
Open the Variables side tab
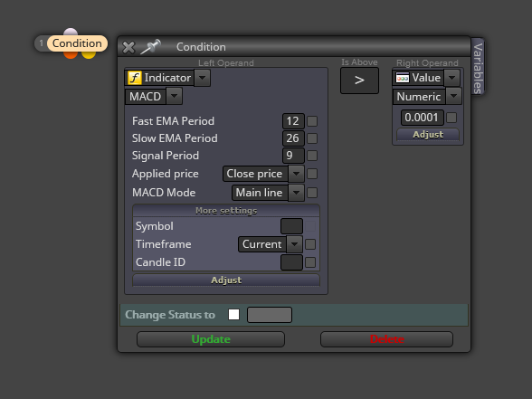click(478, 67)
